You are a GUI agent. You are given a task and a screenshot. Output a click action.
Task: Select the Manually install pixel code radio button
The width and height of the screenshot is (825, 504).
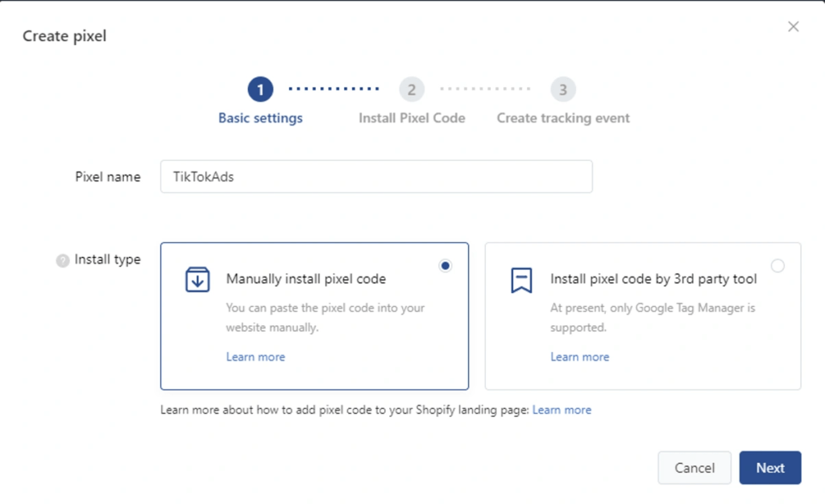coord(446,266)
